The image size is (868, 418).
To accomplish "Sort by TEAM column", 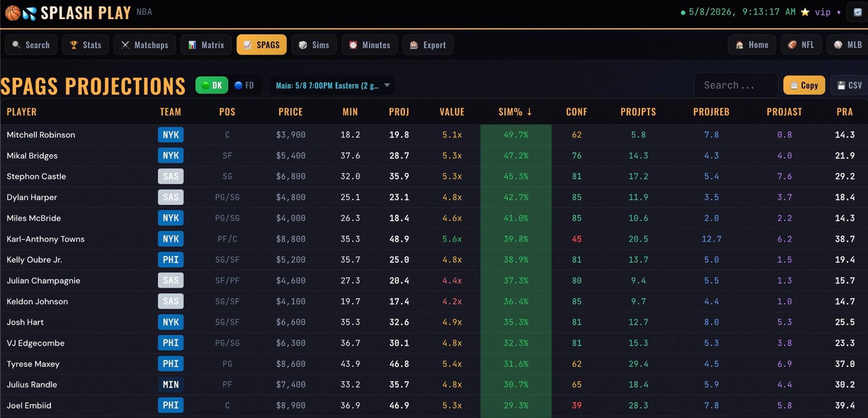I will click(x=171, y=112).
